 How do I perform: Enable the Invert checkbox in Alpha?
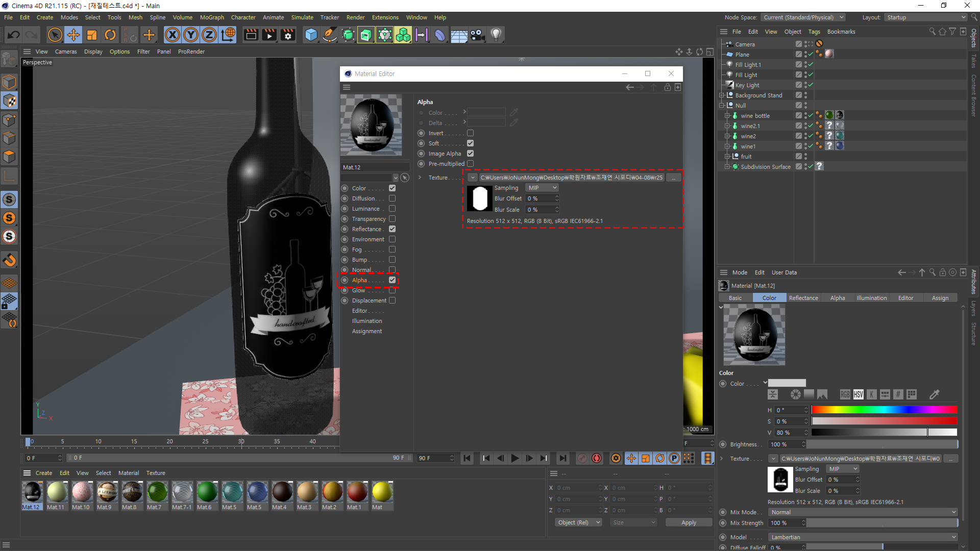pyautogui.click(x=470, y=133)
